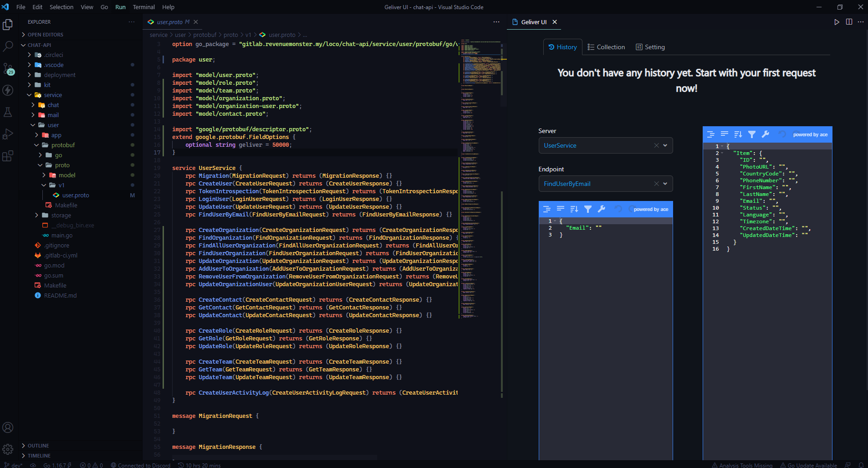Screen dimensions: 868x468
Task: Open the Search view in activity bar
Action: coord(8,46)
